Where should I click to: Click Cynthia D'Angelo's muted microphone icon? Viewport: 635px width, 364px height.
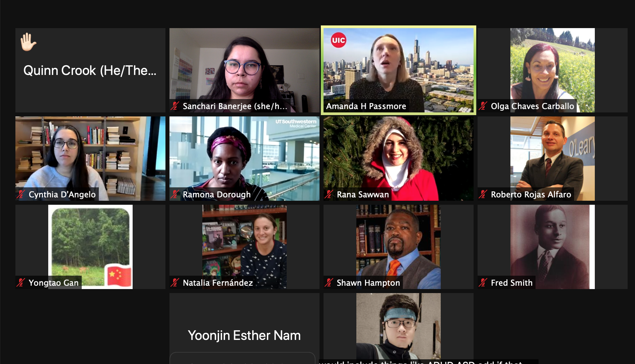coord(21,194)
